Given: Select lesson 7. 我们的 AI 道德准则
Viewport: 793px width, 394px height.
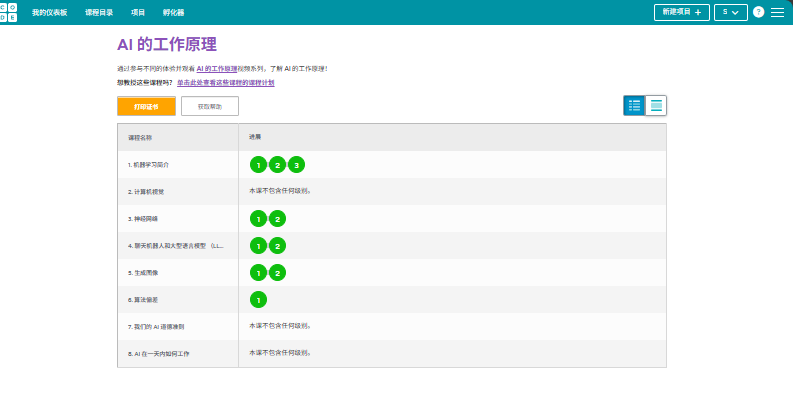Looking at the screenshot, I should point(156,327).
